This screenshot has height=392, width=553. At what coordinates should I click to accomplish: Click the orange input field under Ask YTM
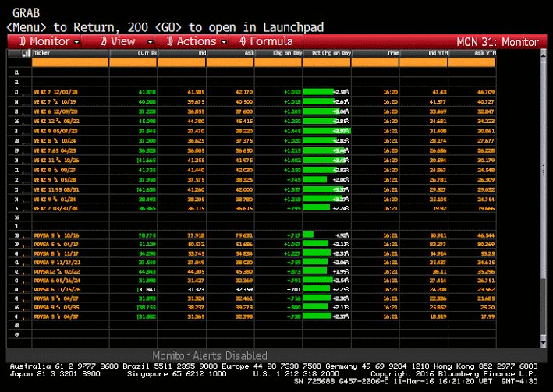(x=472, y=62)
